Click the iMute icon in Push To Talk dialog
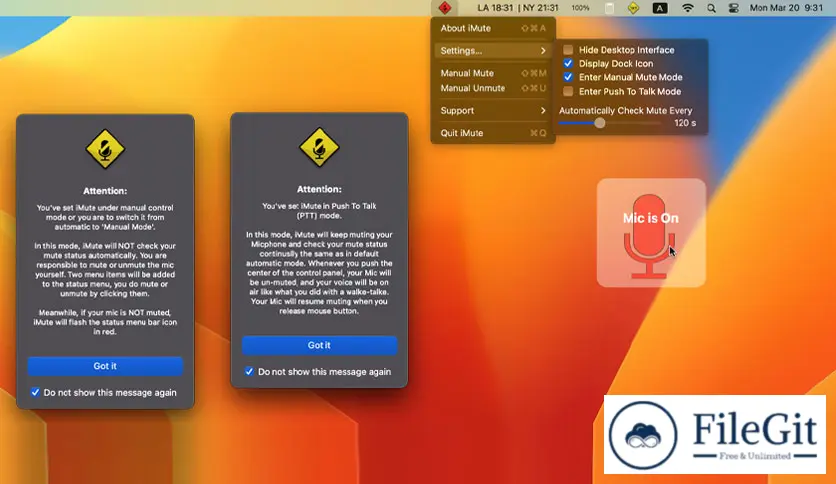Screen dimensions: 836x484 (319, 147)
